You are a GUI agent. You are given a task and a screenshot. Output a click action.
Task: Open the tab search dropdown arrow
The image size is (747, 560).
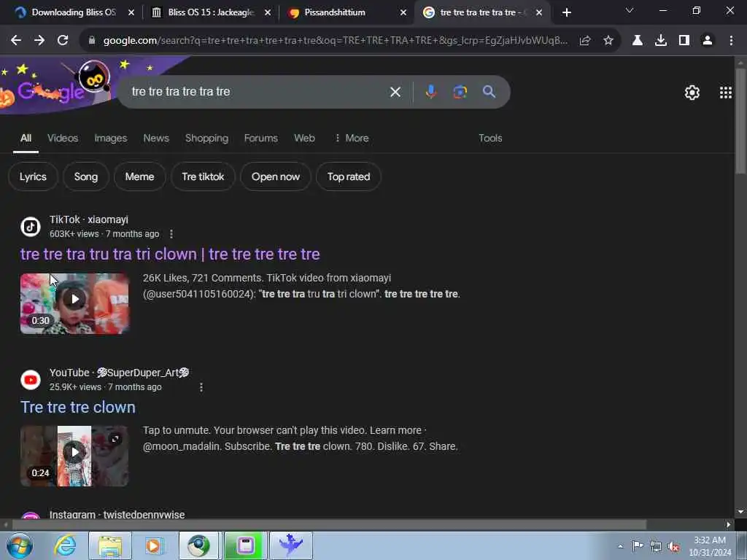pyautogui.click(x=630, y=10)
